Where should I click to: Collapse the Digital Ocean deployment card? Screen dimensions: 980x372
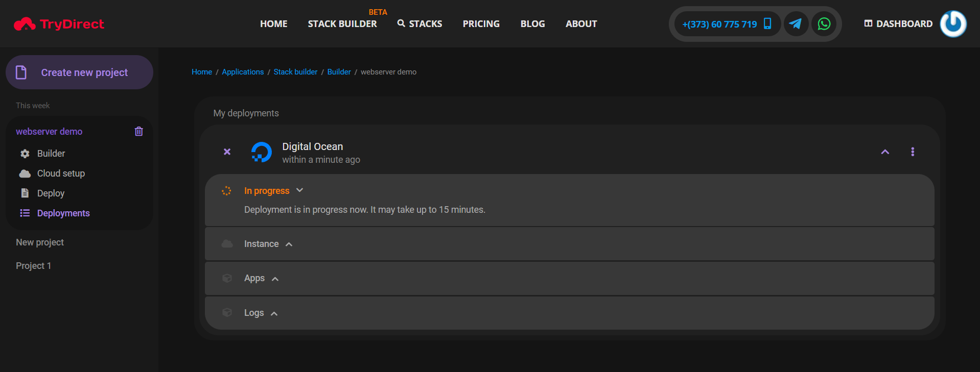point(885,152)
